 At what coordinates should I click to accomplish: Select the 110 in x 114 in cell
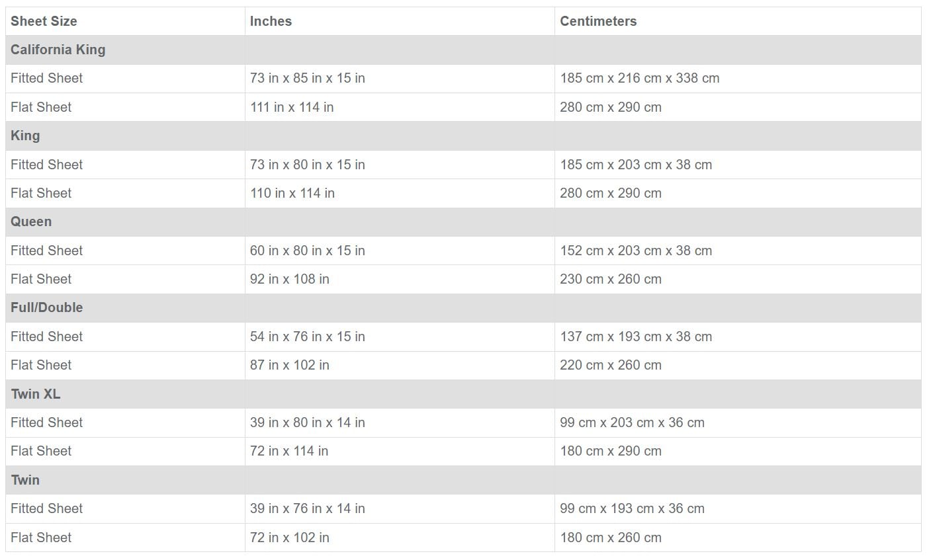pyautogui.click(x=292, y=193)
